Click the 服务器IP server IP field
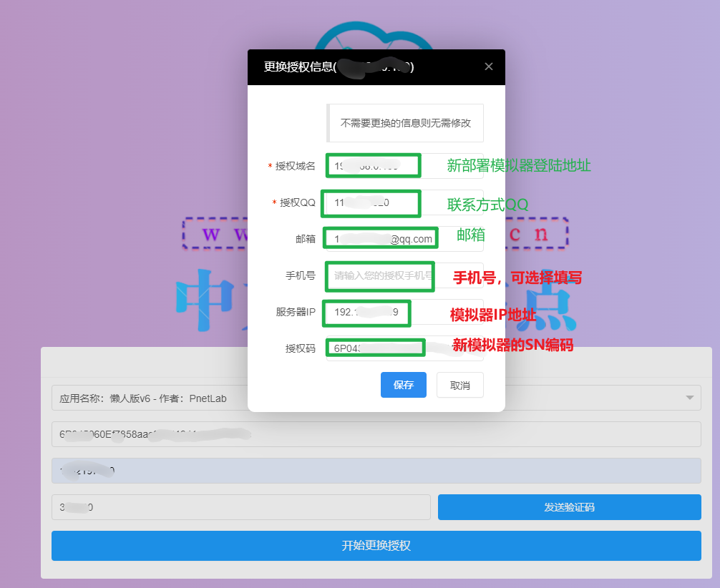 tap(366, 313)
